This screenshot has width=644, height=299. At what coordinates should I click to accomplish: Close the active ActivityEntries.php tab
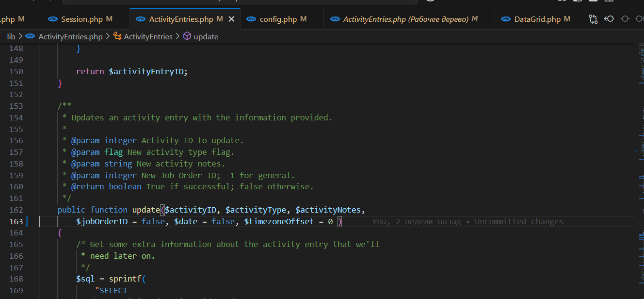tap(231, 19)
